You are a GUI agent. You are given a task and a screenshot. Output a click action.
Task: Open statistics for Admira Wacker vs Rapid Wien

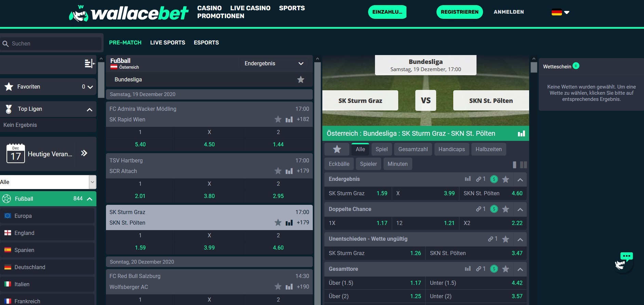289,119
